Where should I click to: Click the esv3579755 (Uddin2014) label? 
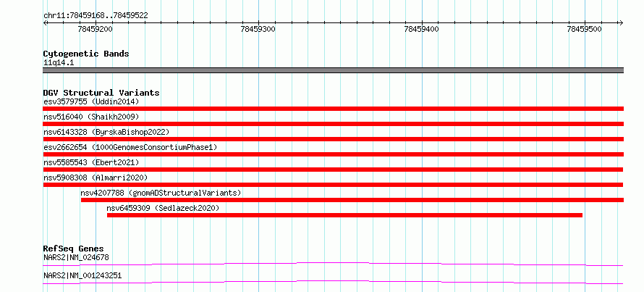coord(91,101)
